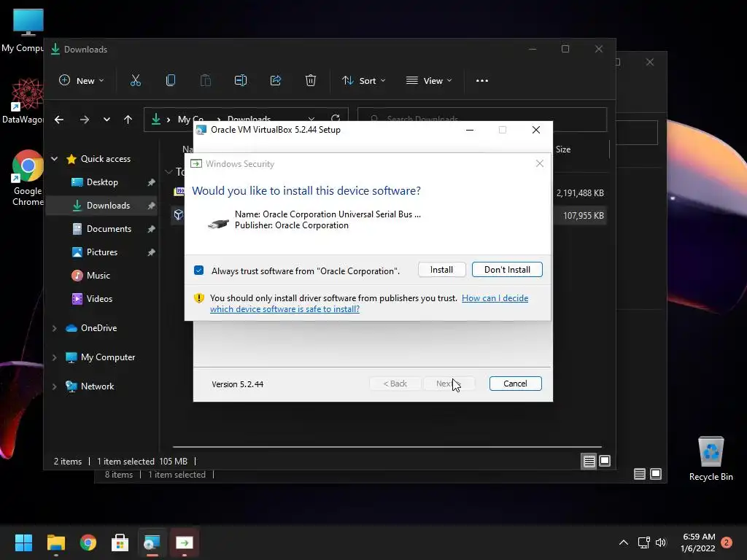
Task: Go back with the left arrow
Action: 59,120
